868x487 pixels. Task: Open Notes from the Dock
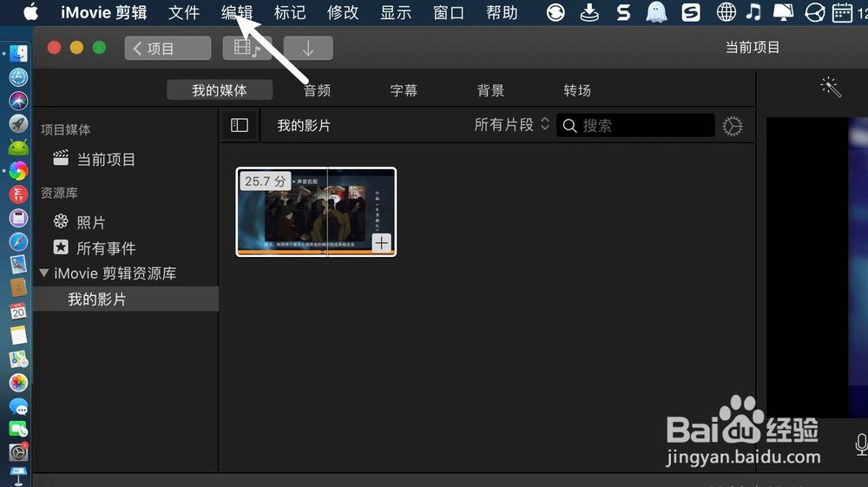[18, 335]
